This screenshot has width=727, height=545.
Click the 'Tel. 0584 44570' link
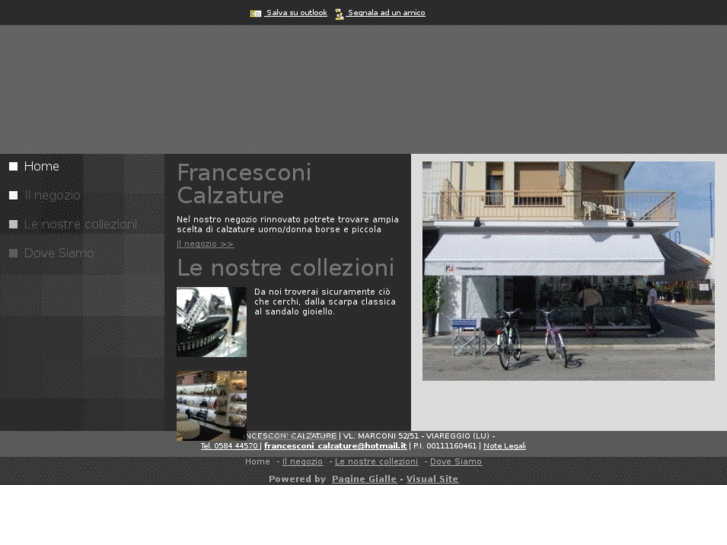(x=230, y=446)
